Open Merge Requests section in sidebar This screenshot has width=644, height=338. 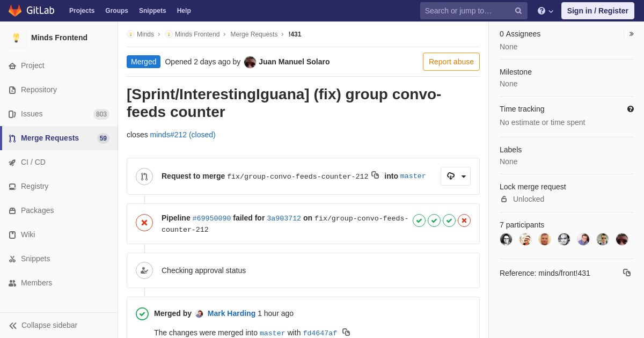pos(59,138)
